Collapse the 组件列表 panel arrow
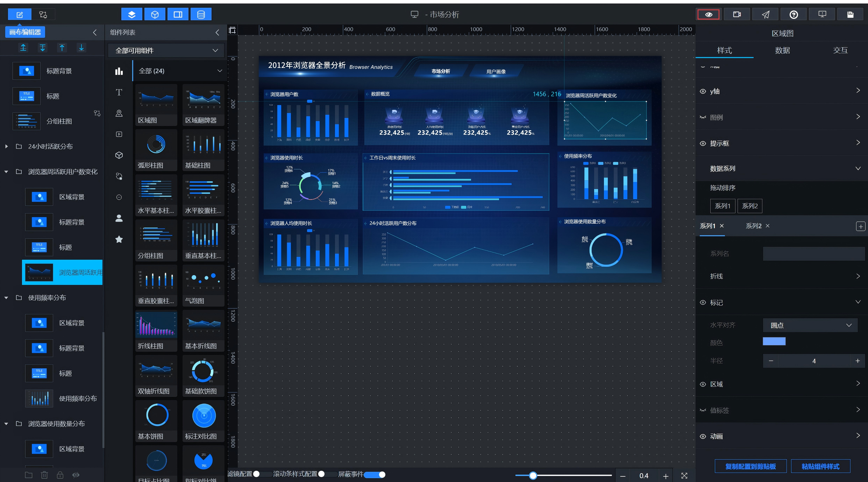Viewport: 868px width, 482px height. coord(218,33)
